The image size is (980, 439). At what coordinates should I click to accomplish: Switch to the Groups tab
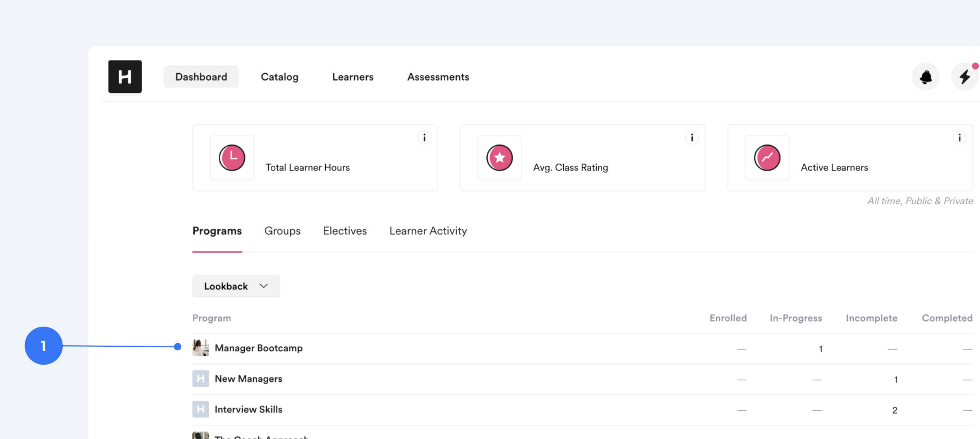click(x=282, y=231)
